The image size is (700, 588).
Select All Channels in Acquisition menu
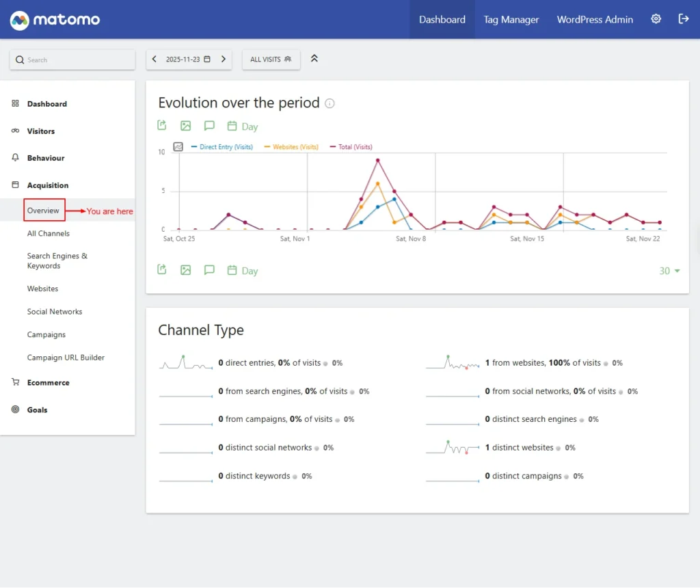[x=49, y=234]
